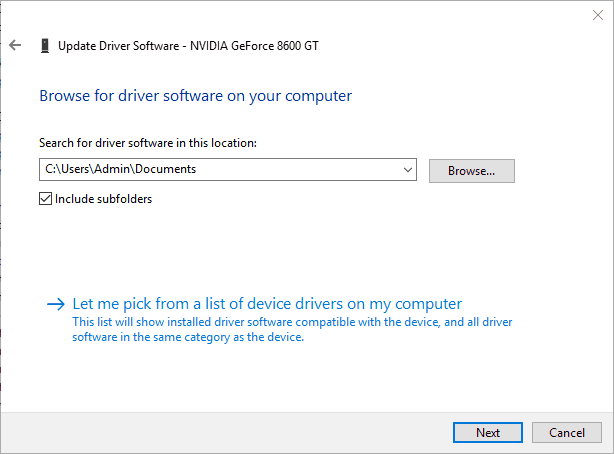614x454 pixels.
Task: Go back using the back arrow
Action: coord(15,45)
